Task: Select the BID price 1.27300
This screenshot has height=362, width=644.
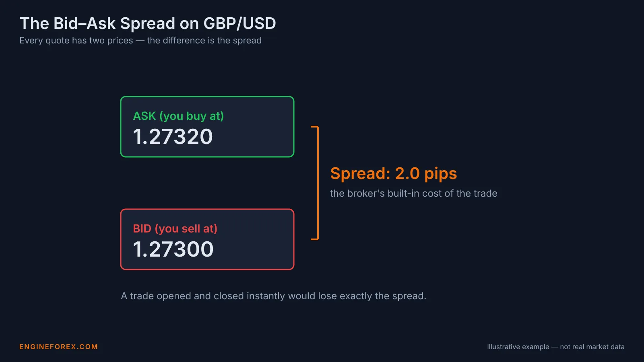Action: point(173,249)
